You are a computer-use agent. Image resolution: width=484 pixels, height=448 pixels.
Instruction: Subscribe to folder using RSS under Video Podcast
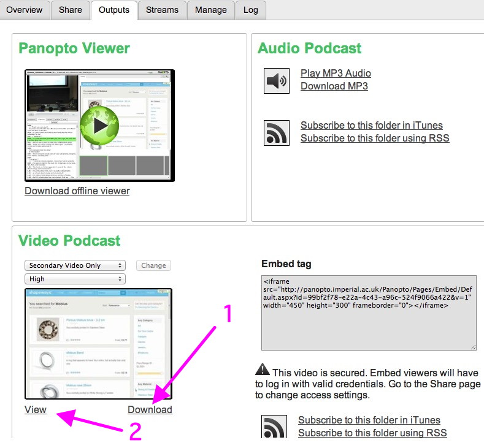click(372, 433)
